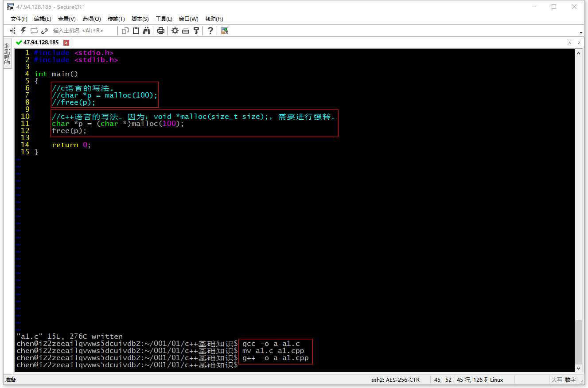Click the vertical scrollbar thumb
Viewport: 588px width, 388px height.
pyautogui.click(x=578, y=341)
